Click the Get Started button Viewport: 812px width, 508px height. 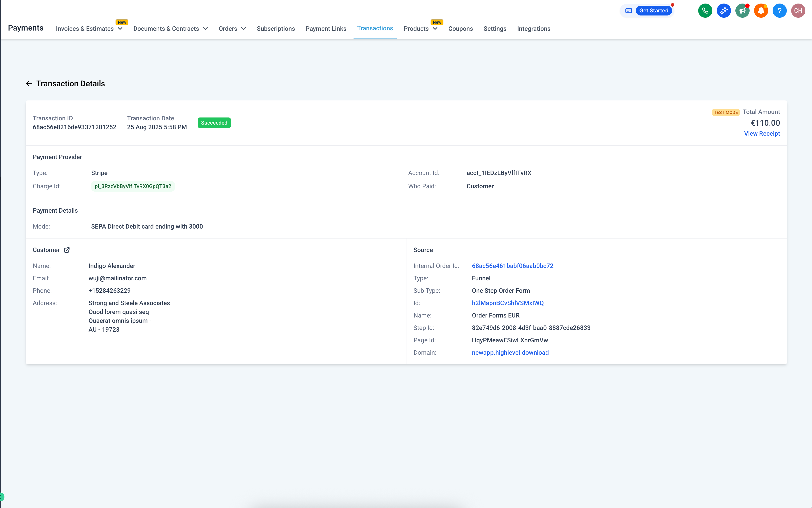tap(653, 11)
